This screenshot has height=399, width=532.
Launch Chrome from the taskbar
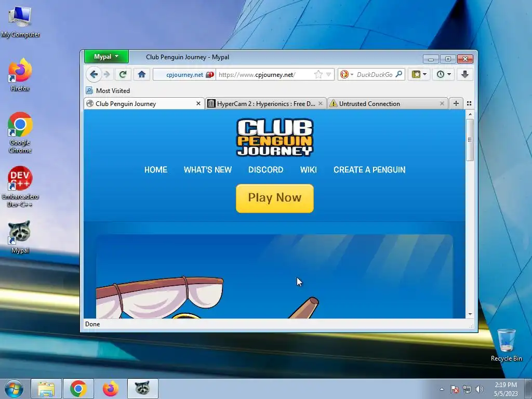pyautogui.click(x=78, y=389)
